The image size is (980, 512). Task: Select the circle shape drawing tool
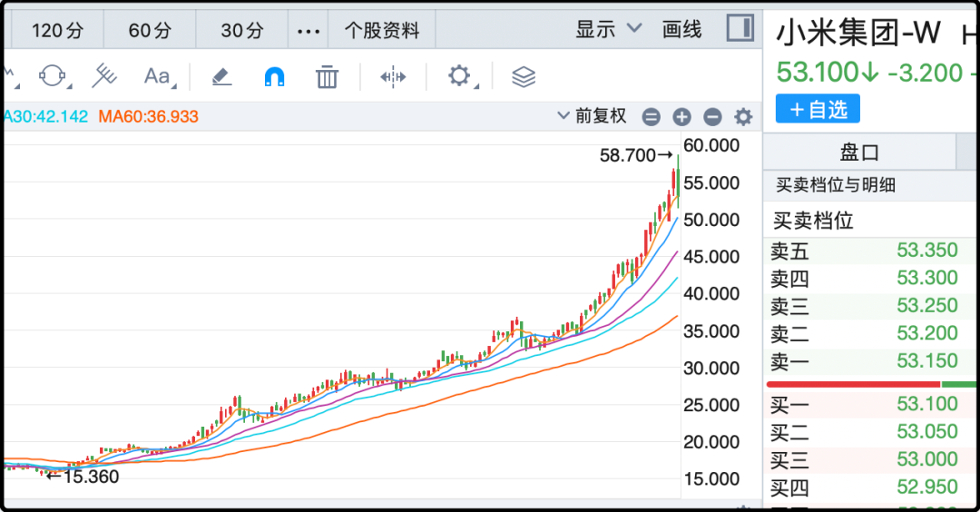pyautogui.click(x=54, y=76)
